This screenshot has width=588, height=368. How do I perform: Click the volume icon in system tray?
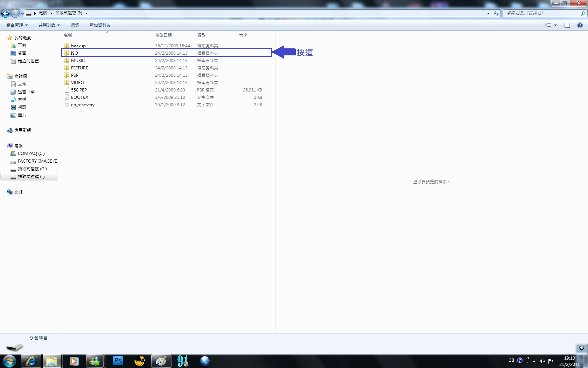coord(542,361)
